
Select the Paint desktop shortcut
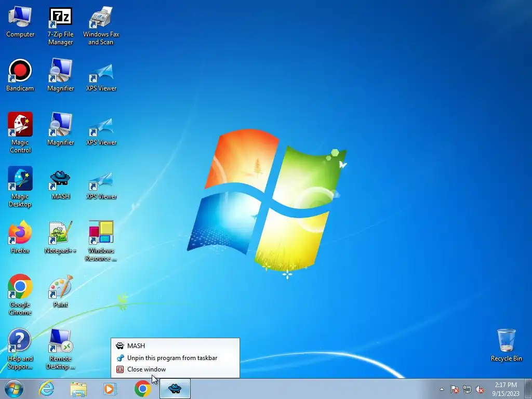click(60, 291)
